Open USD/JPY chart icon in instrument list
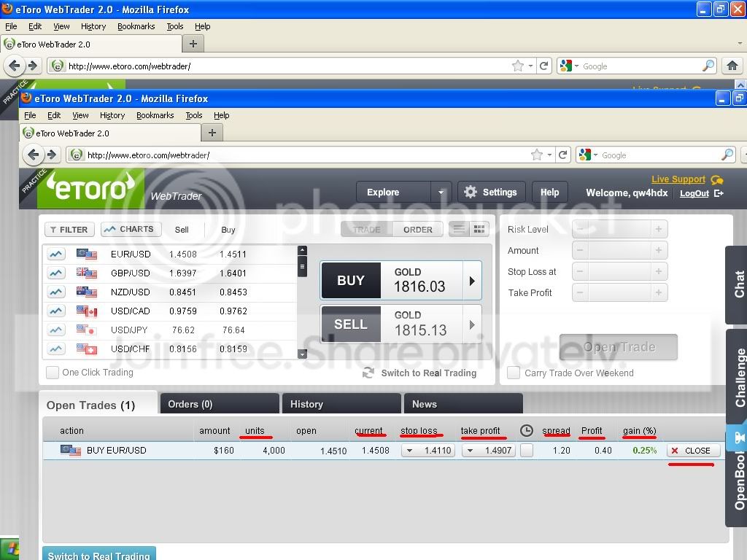The width and height of the screenshot is (747, 560). click(55, 330)
